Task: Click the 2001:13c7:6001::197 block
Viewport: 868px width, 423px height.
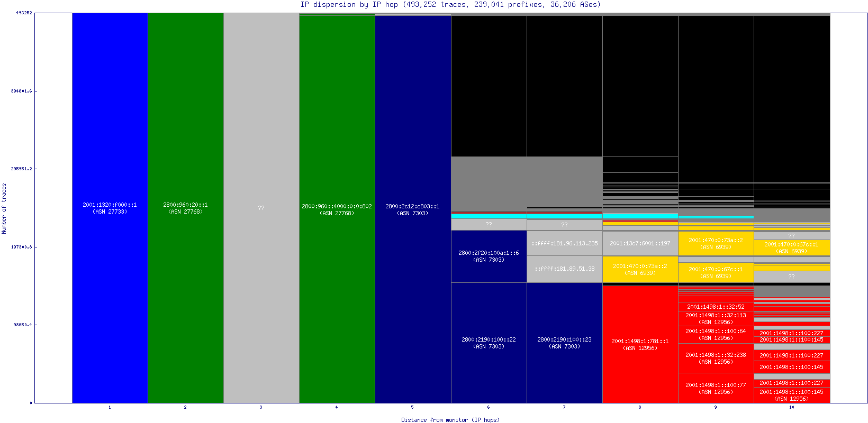Action: coord(640,243)
